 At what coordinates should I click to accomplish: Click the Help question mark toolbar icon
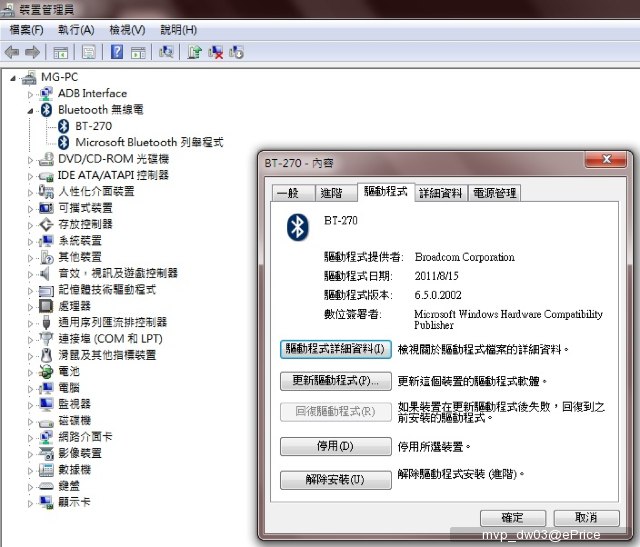(117, 52)
